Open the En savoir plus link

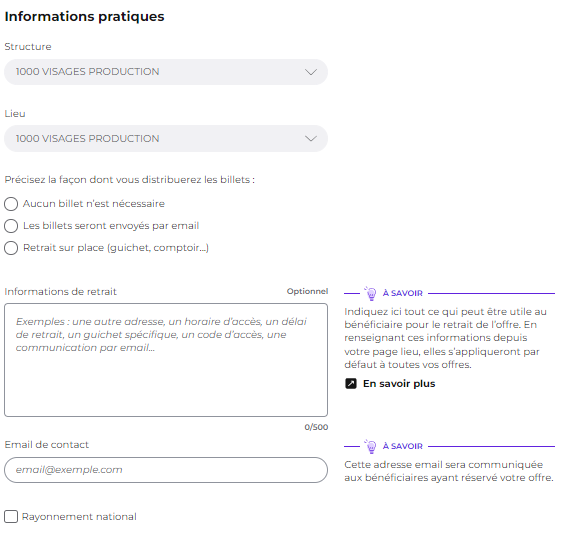click(x=399, y=384)
